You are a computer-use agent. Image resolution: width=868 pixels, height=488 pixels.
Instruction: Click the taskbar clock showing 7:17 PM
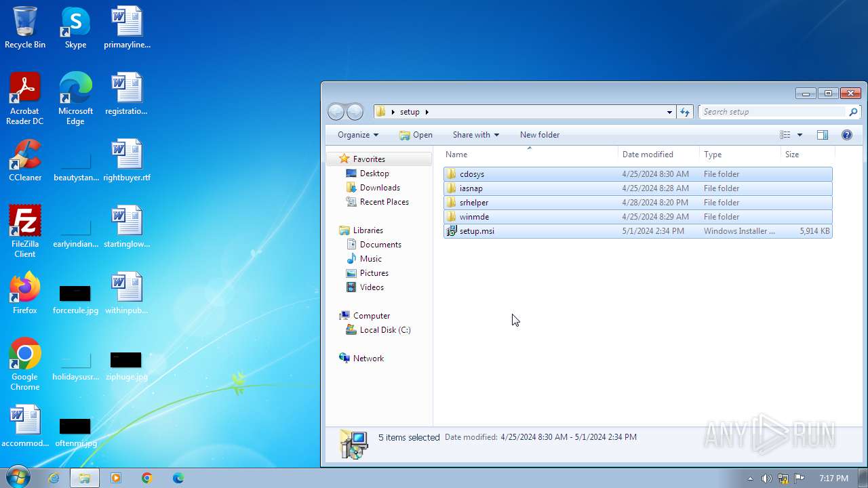point(833,479)
